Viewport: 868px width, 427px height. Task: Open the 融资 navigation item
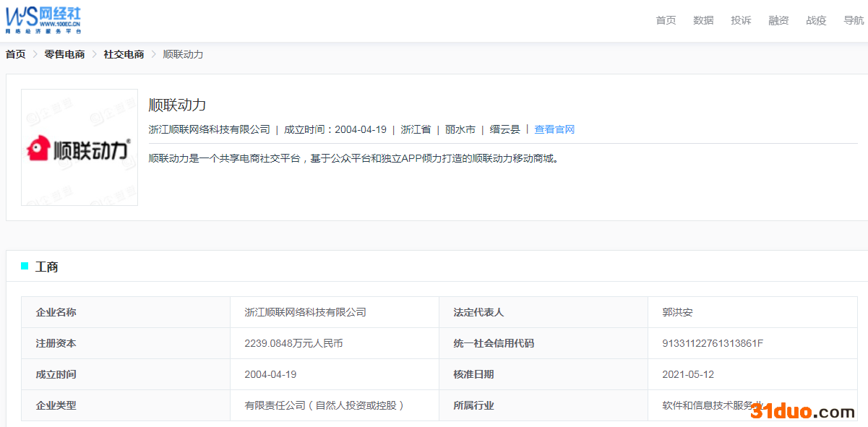pyautogui.click(x=778, y=20)
